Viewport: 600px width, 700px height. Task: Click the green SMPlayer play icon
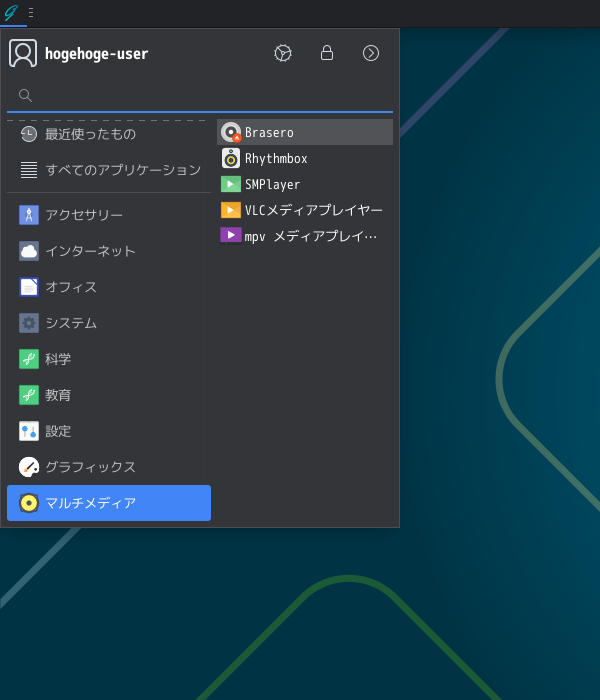(x=231, y=184)
